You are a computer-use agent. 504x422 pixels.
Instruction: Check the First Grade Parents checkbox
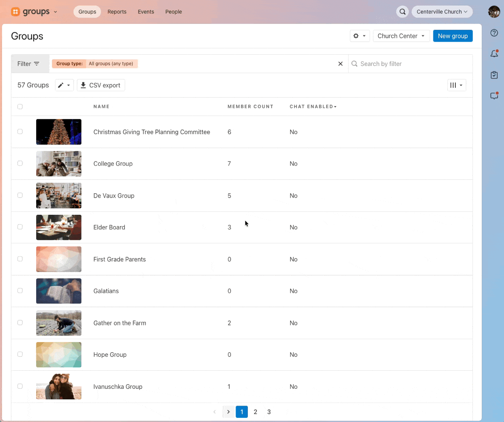point(20,259)
